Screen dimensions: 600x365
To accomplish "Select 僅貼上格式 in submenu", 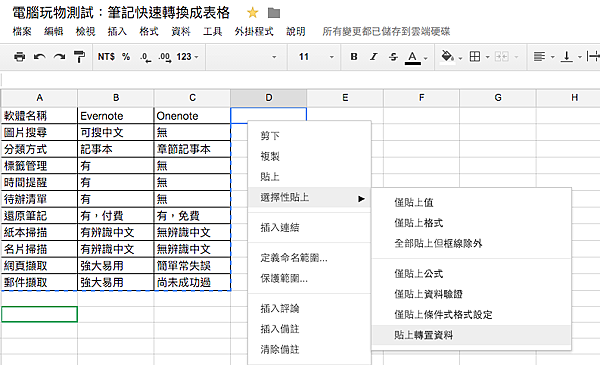I will coord(471,223).
